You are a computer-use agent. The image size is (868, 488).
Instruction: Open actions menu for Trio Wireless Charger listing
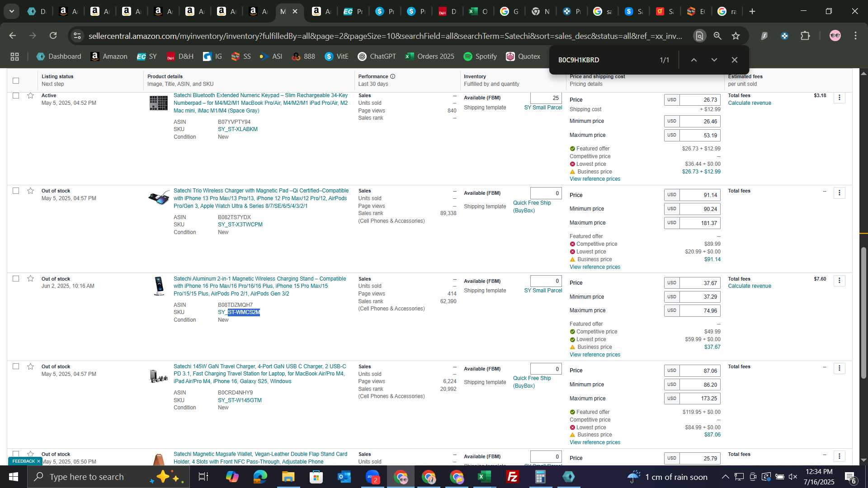point(839,193)
